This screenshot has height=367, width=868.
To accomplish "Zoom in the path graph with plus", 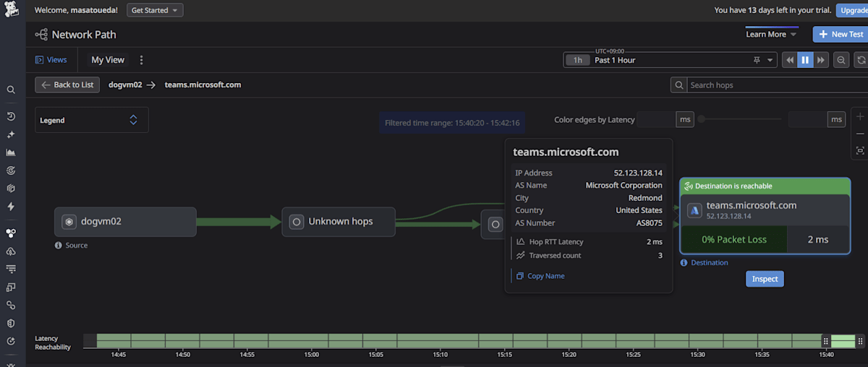I will point(859,116).
